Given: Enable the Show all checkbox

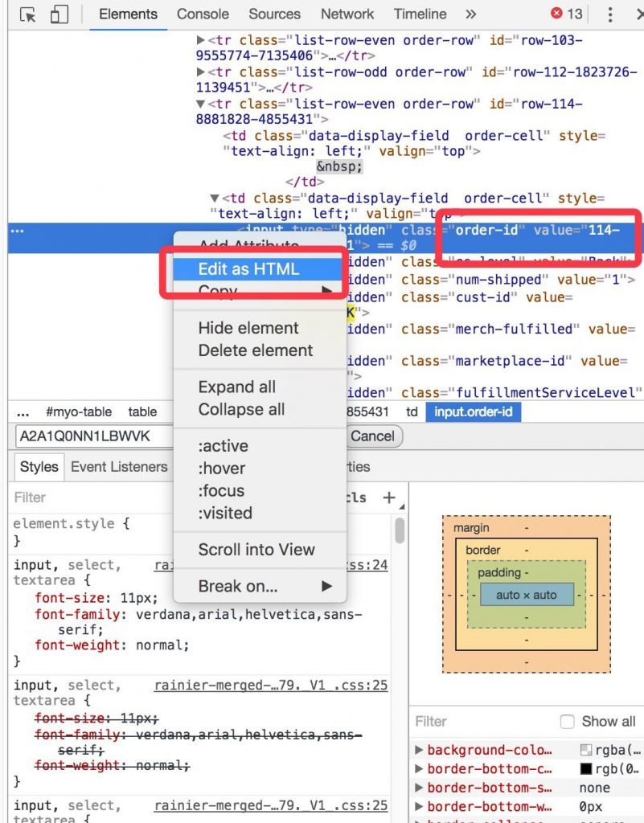Looking at the screenshot, I should [x=568, y=721].
